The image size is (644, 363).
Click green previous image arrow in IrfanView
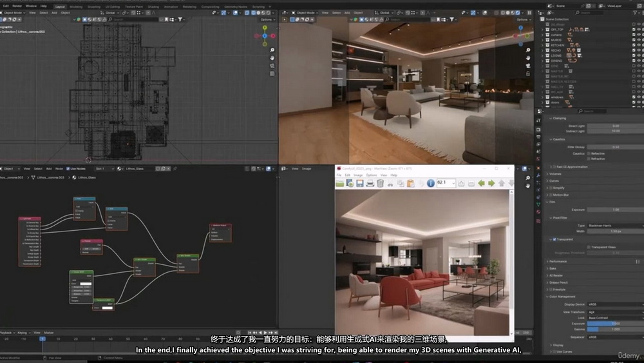pyautogui.click(x=481, y=183)
